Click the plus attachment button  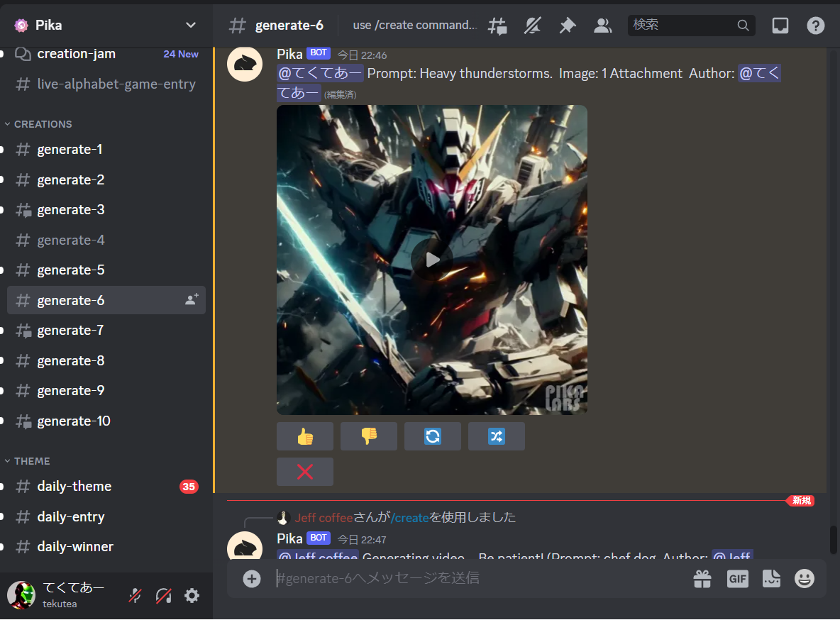[x=252, y=579]
